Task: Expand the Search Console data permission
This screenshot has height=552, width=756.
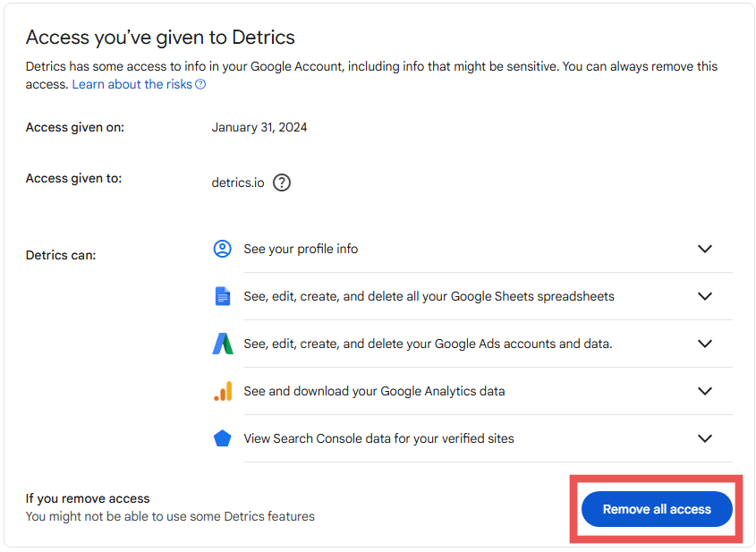Action: 705,438
